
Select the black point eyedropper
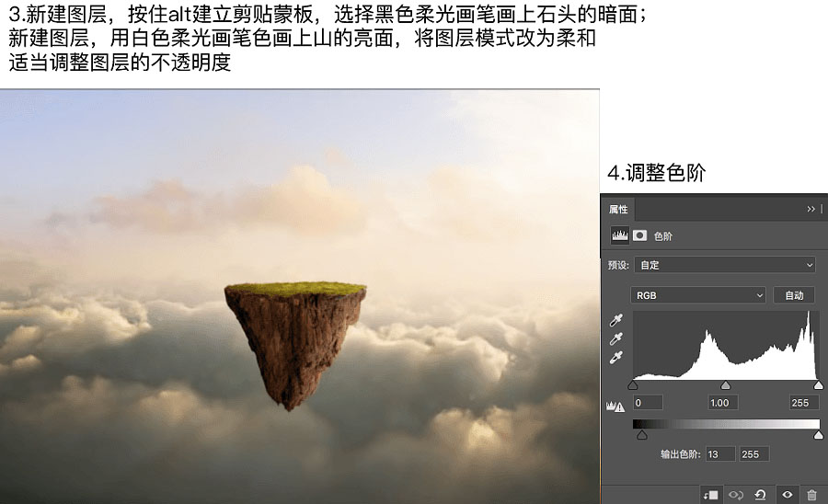click(617, 321)
